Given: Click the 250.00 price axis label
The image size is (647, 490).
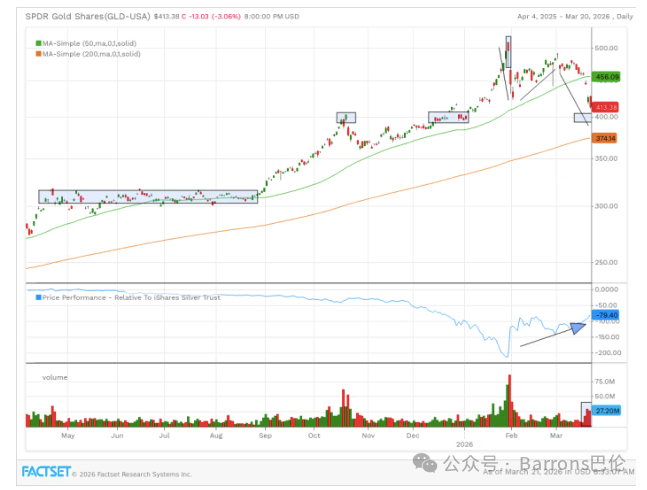Looking at the screenshot, I should pyautogui.click(x=606, y=262).
